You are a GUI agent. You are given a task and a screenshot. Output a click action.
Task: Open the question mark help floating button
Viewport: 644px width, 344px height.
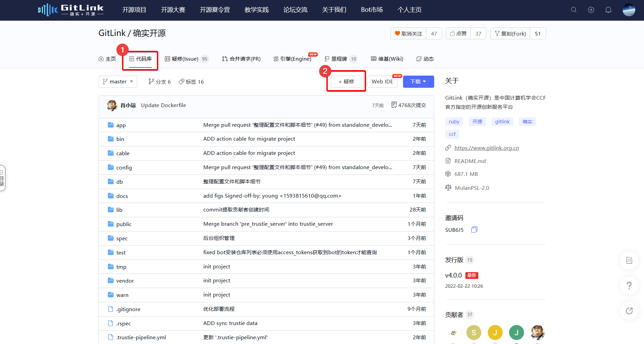(x=629, y=285)
